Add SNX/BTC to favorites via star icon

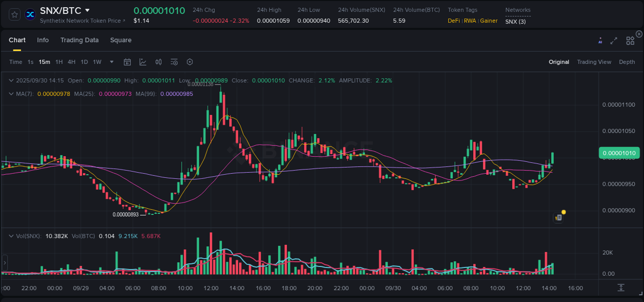click(14, 14)
